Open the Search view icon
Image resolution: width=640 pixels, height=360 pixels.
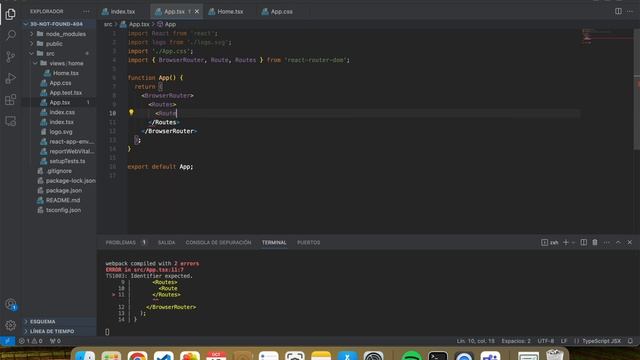[11, 35]
